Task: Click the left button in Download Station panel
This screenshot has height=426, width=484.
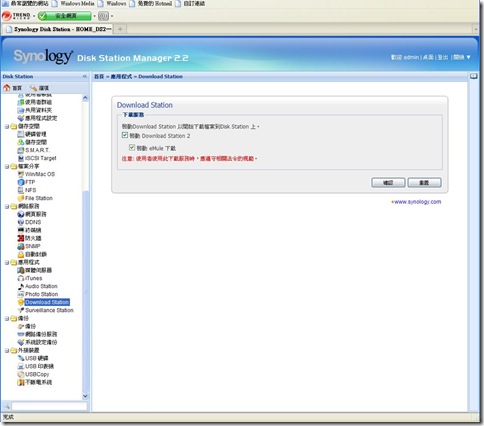Action: pos(388,182)
